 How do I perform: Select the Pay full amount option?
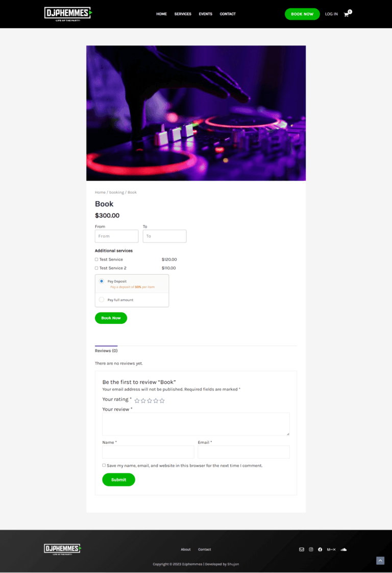(x=102, y=300)
